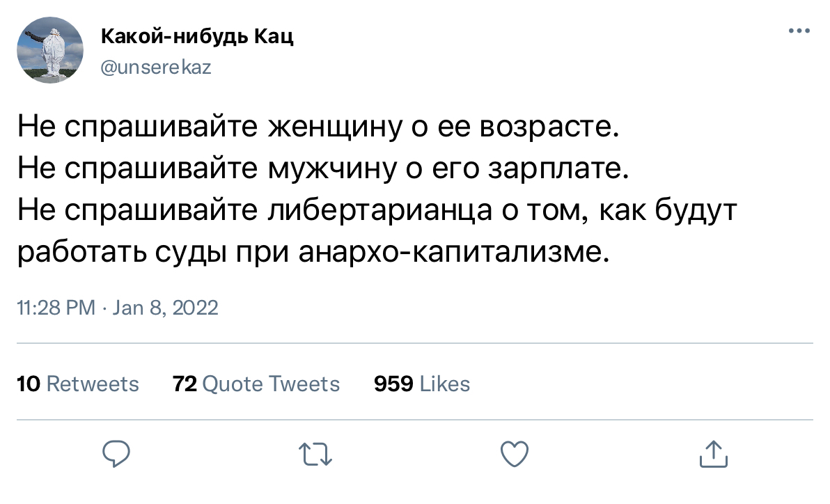The height and width of the screenshot is (504, 830).
Task: Click the line about мужчину and зарплате
Action: coord(322,168)
